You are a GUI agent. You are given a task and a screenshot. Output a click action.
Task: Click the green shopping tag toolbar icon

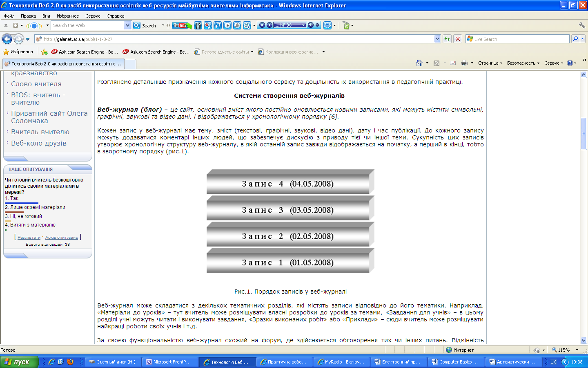tap(346, 25)
